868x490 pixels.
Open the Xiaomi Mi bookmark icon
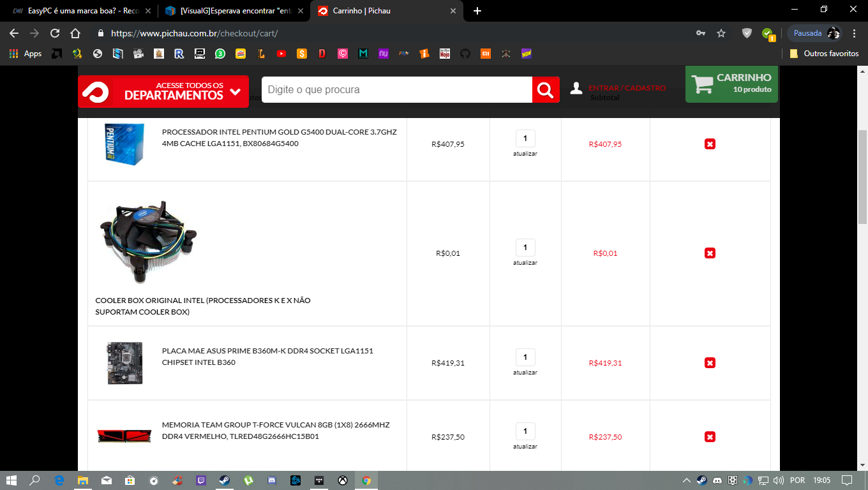(486, 54)
